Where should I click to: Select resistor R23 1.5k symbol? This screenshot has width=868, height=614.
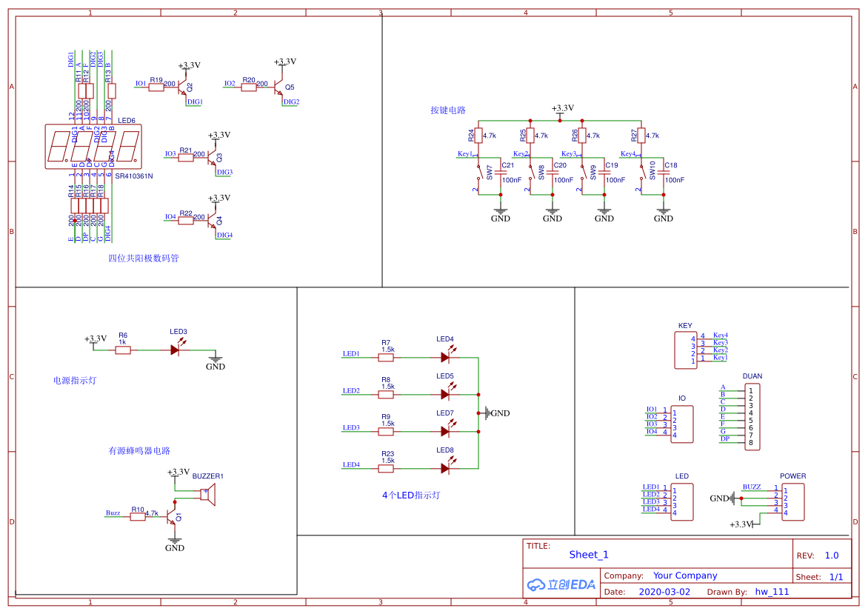tap(386, 468)
